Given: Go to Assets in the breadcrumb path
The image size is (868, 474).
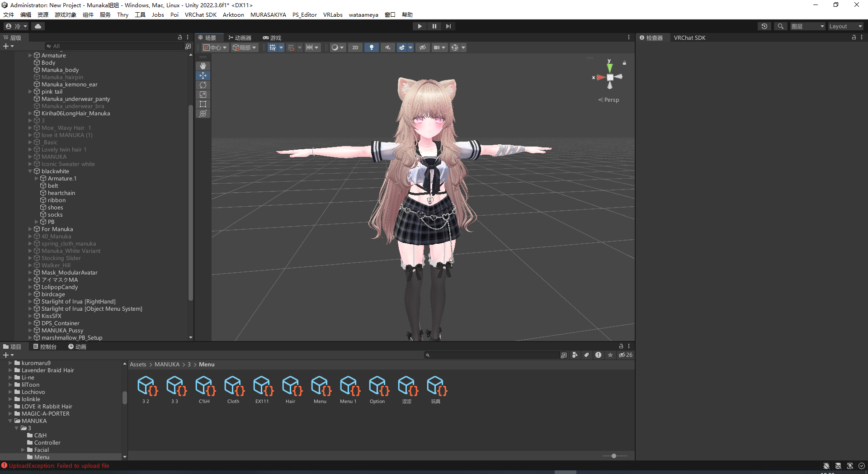Looking at the screenshot, I should tap(138, 365).
